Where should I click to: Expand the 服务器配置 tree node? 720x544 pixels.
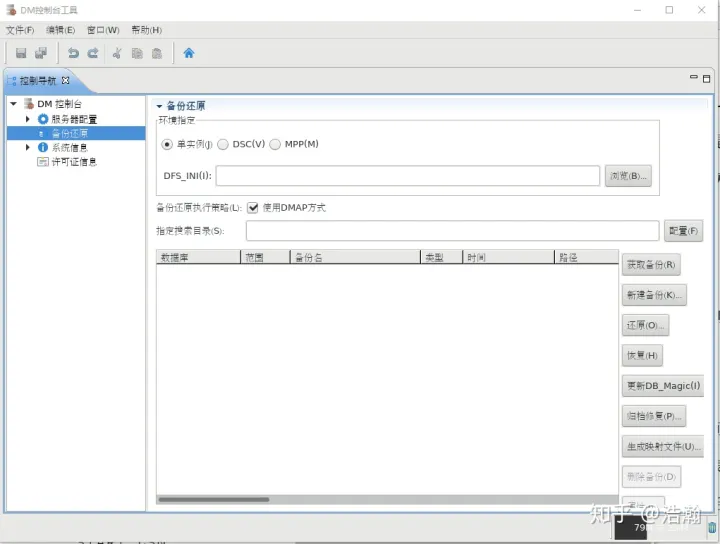click(28, 119)
